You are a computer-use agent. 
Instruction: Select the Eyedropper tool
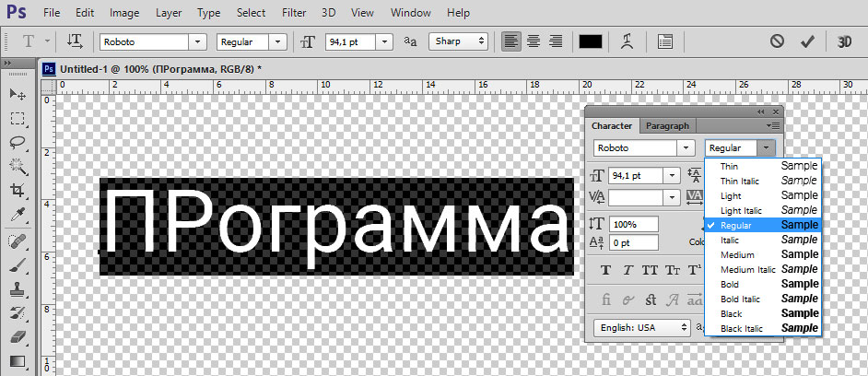click(18, 216)
